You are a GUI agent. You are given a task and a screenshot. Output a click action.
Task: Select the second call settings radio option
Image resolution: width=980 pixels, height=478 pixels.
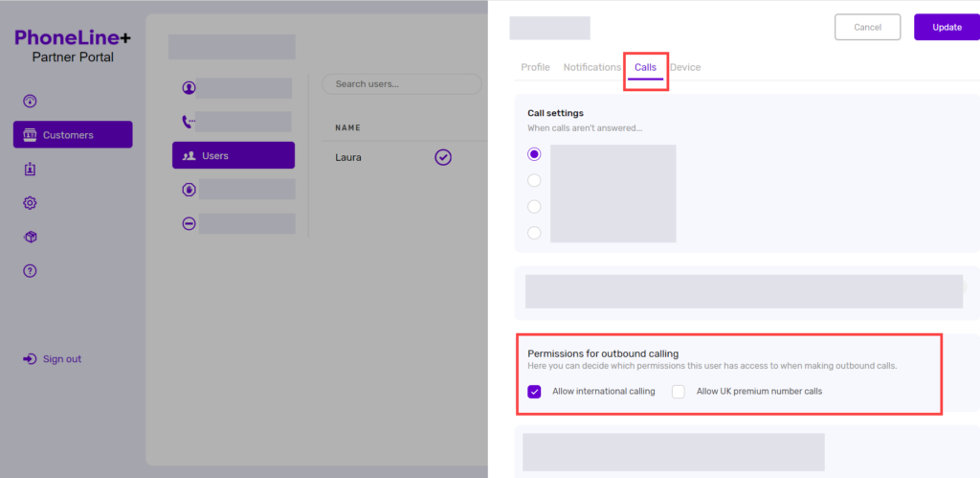tap(534, 180)
